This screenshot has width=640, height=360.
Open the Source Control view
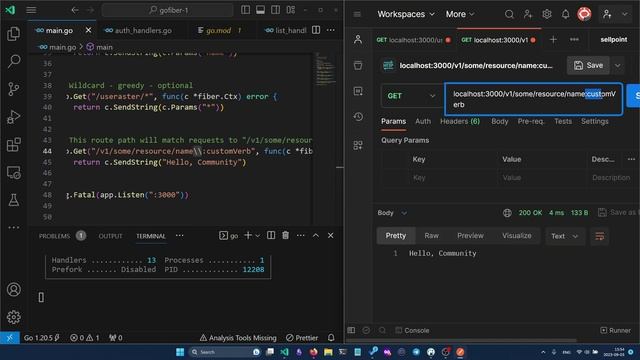tap(13, 89)
